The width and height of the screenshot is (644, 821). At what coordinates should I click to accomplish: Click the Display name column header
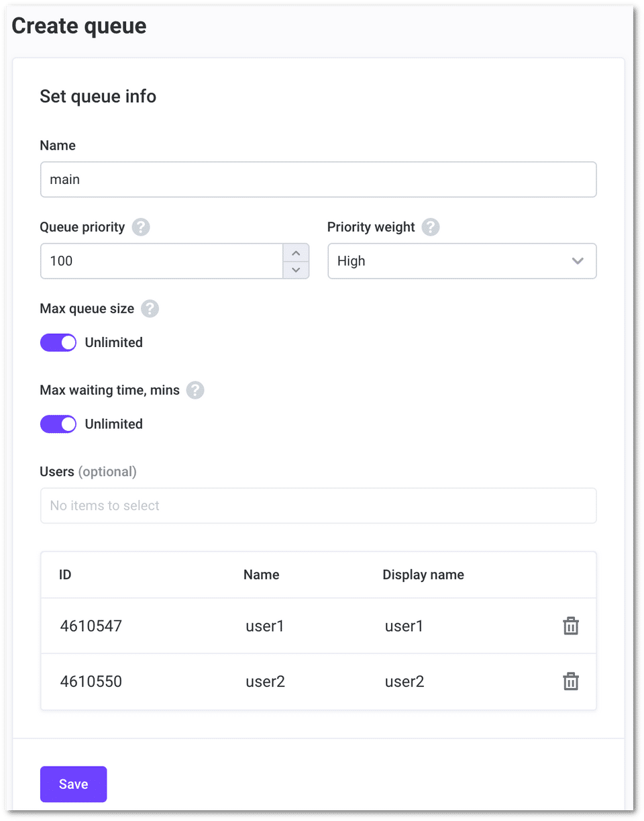pos(423,575)
